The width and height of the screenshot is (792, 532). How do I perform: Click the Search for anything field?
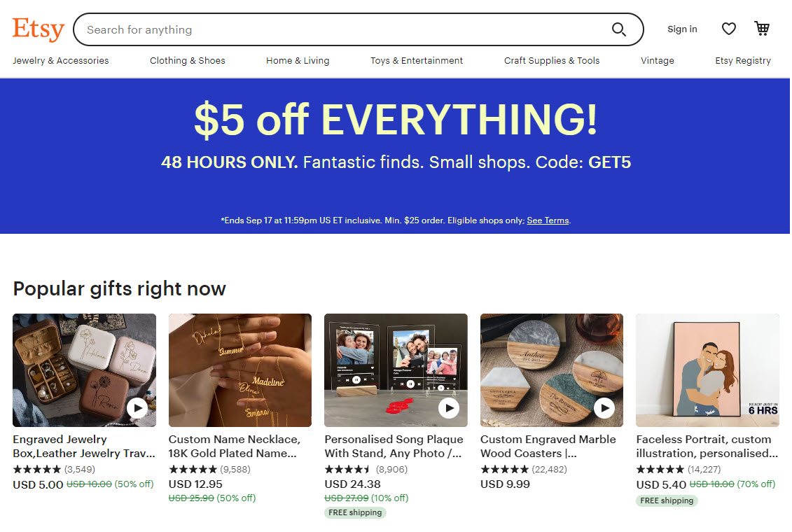343,29
